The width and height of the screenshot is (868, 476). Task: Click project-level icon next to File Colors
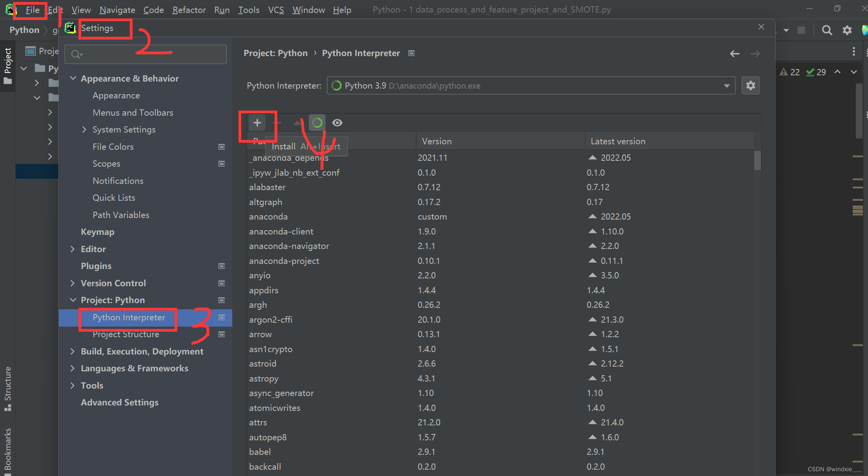pos(222,147)
